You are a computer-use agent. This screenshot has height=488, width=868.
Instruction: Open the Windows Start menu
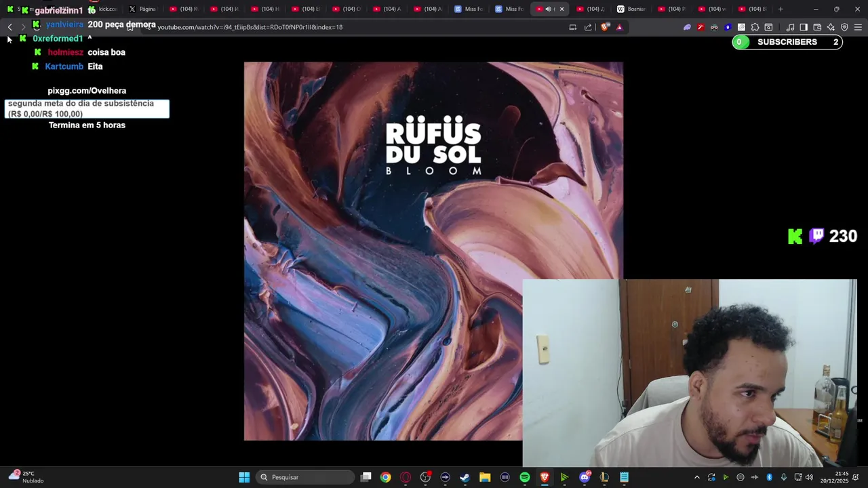244,477
